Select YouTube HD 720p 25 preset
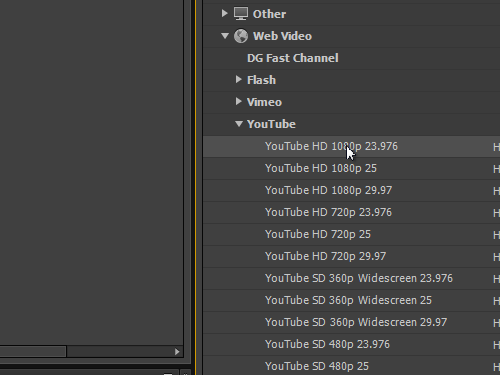The width and height of the screenshot is (500, 375). (x=318, y=234)
